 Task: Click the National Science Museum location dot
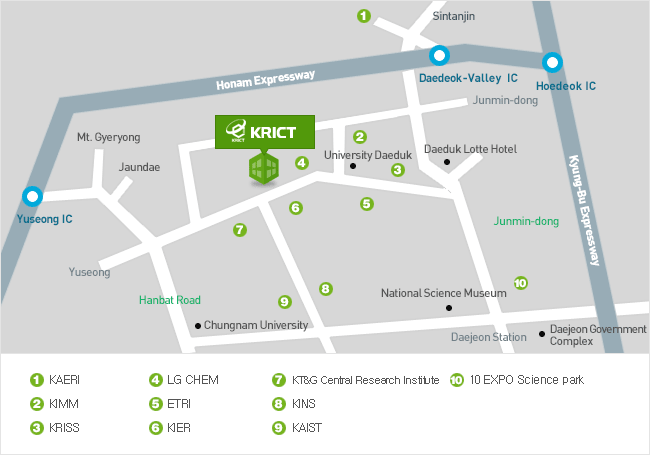tap(449, 308)
